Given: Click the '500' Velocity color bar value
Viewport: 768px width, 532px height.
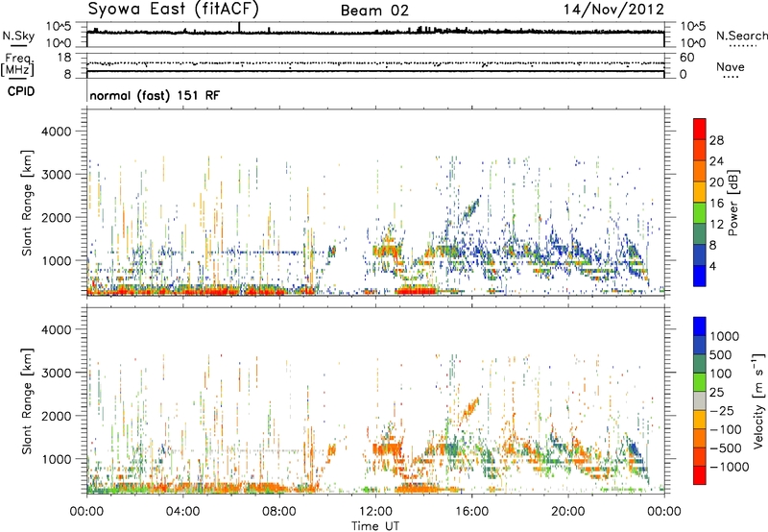Looking at the screenshot, I should pos(721,354).
